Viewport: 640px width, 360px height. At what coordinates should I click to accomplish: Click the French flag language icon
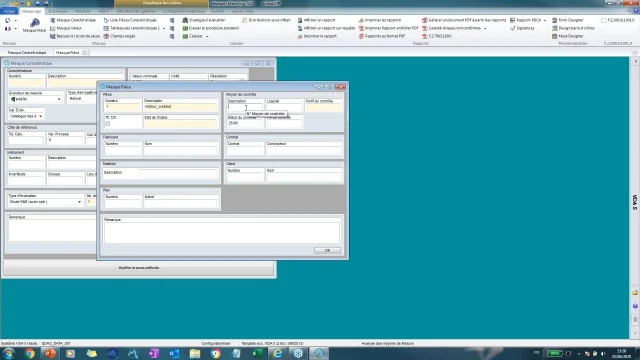click(8, 29)
